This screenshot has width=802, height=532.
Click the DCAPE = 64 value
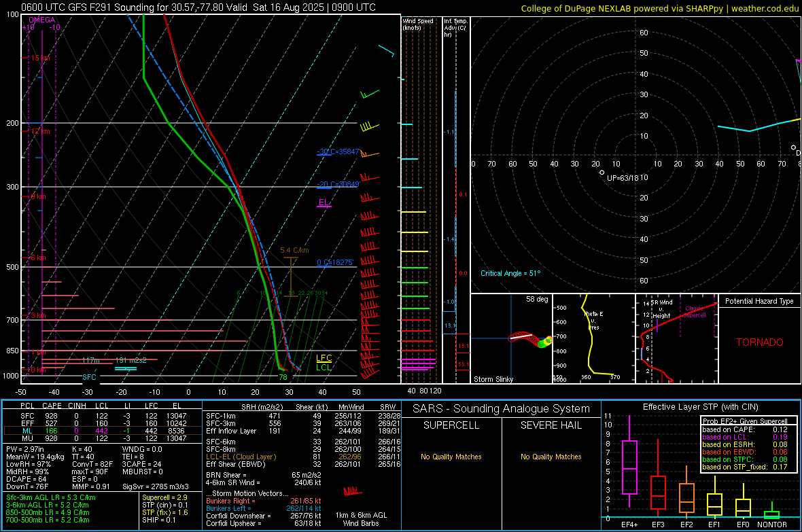pyautogui.click(x=26, y=479)
